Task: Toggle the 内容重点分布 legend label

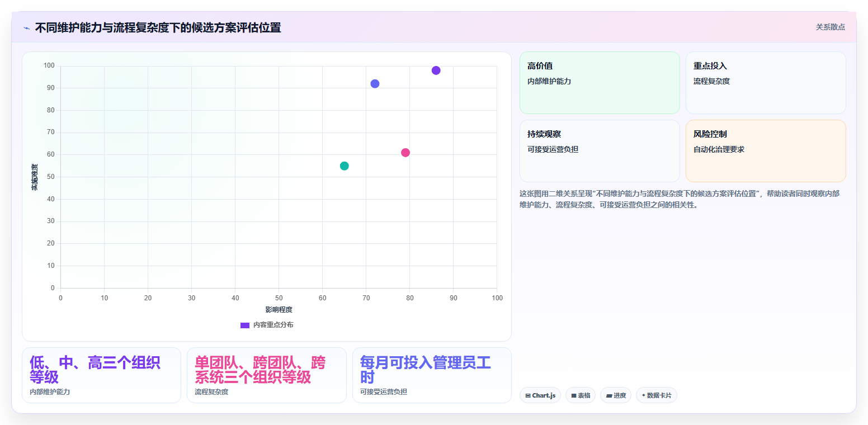Action: point(273,325)
